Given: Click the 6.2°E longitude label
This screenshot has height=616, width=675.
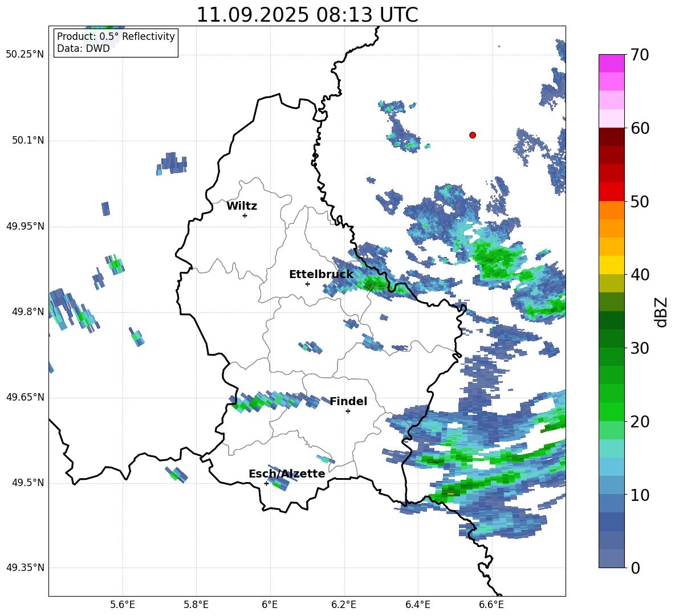Looking at the screenshot, I should point(344,605).
